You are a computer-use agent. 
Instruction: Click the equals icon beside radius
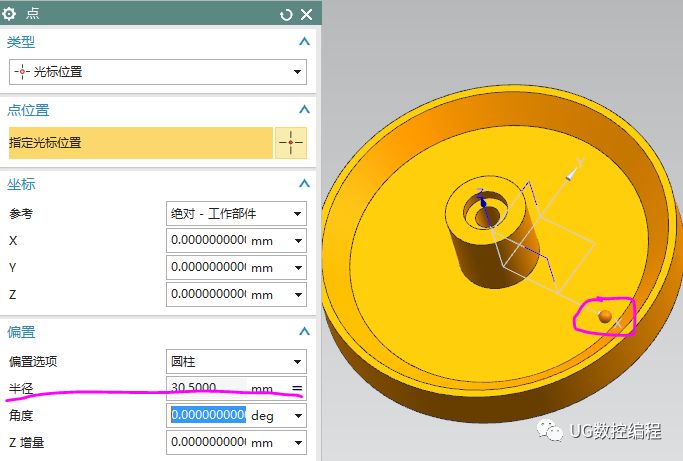click(x=297, y=388)
